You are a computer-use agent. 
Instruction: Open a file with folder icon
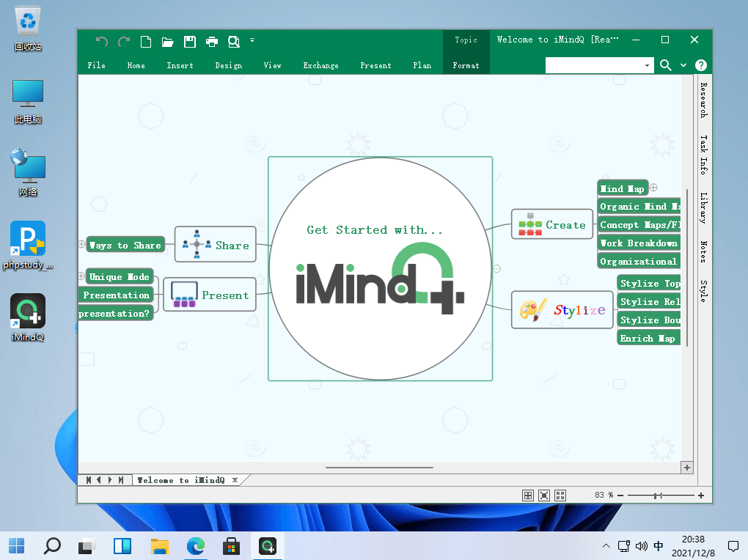(167, 42)
